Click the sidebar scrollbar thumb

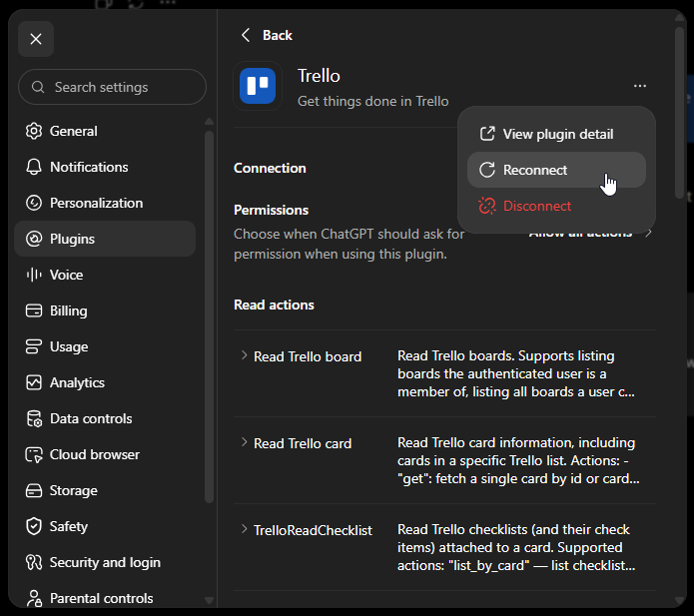point(209,316)
